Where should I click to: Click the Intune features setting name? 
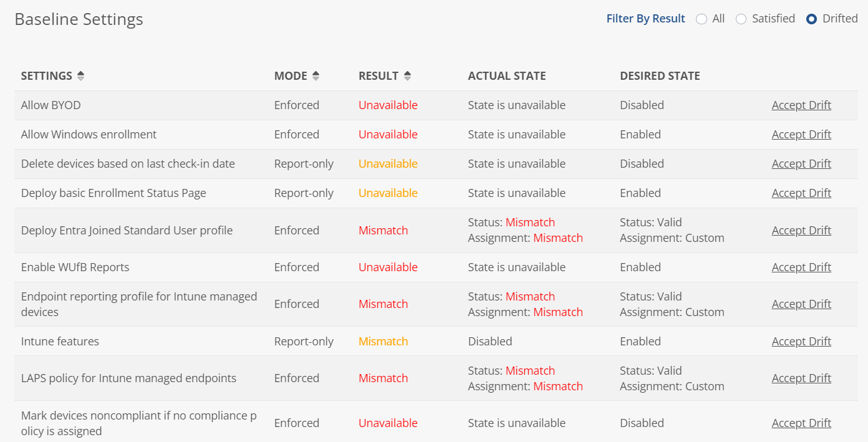(60, 342)
